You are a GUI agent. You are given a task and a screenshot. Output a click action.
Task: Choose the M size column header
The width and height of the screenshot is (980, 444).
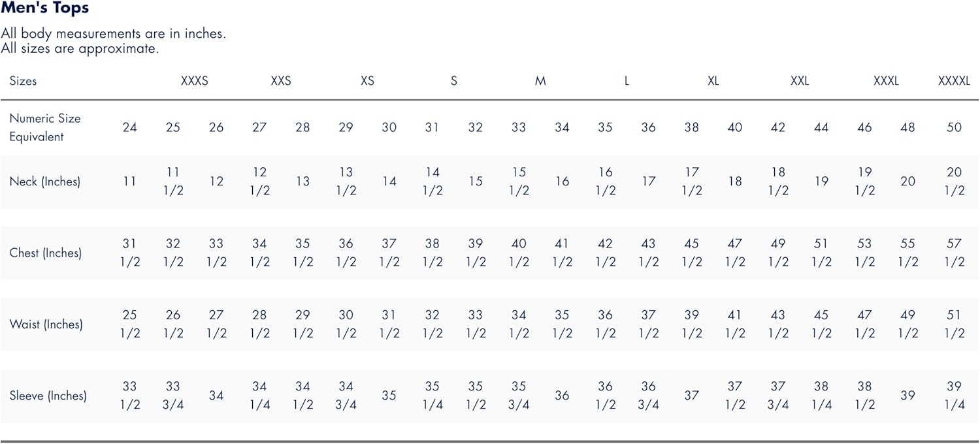coord(540,81)
